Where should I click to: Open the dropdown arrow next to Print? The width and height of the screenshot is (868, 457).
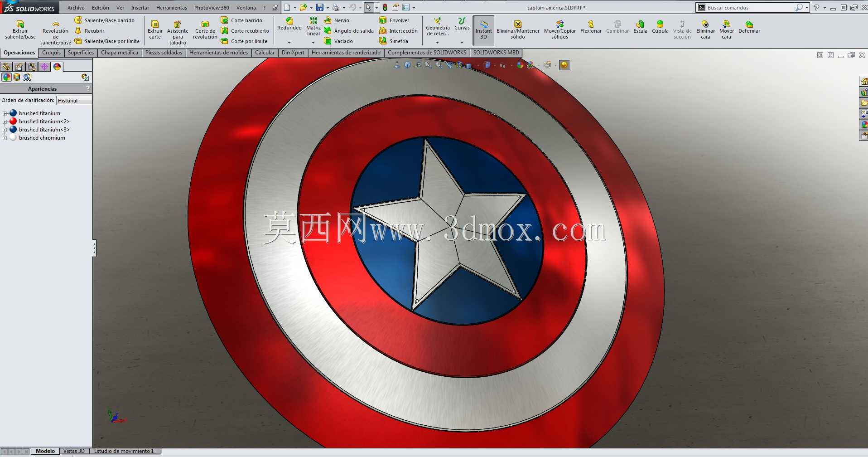344,8
